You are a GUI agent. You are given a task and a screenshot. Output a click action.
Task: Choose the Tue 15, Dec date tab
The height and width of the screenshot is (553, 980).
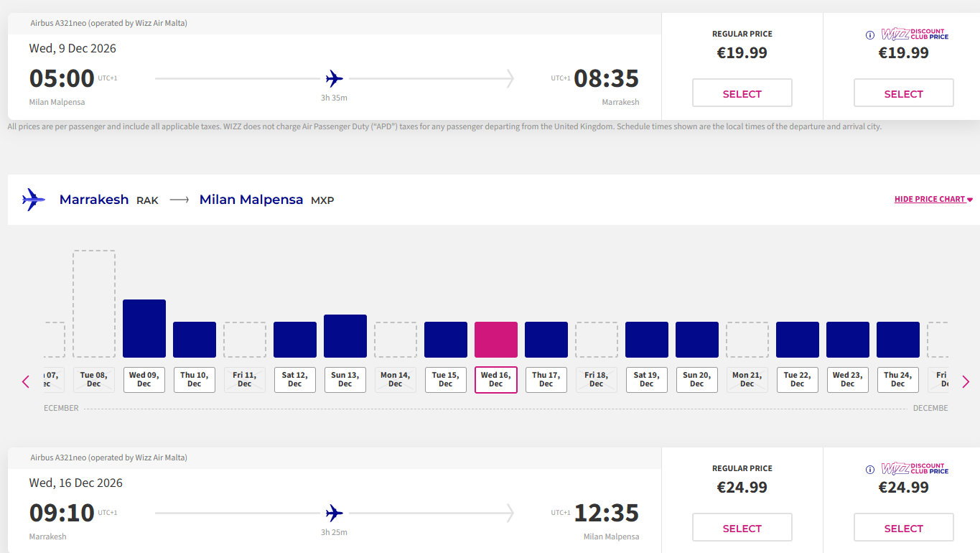(446, 380)
